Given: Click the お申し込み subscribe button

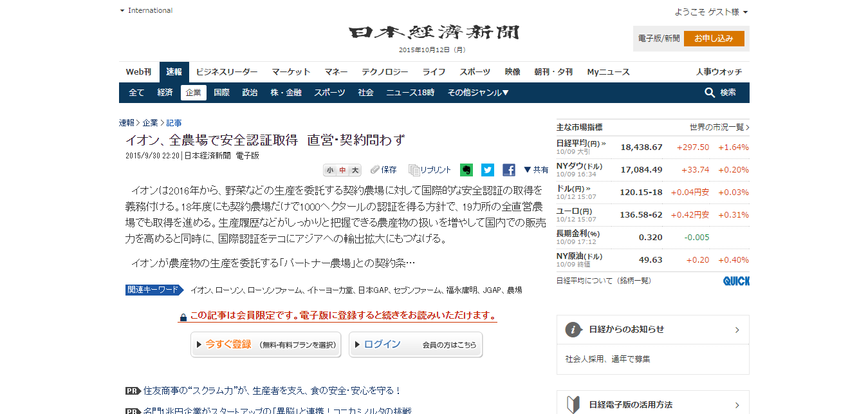Looking at the screenshot, I should (714, 39).
